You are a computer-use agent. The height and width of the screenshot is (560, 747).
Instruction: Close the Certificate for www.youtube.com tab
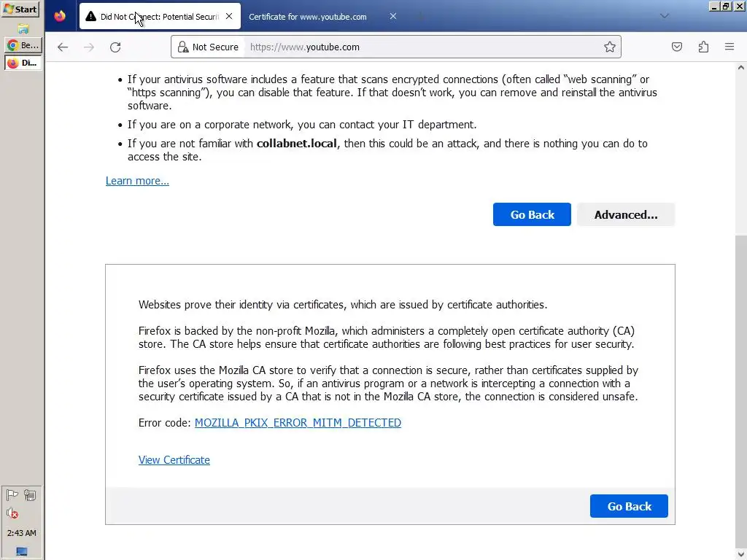(393, 16)
